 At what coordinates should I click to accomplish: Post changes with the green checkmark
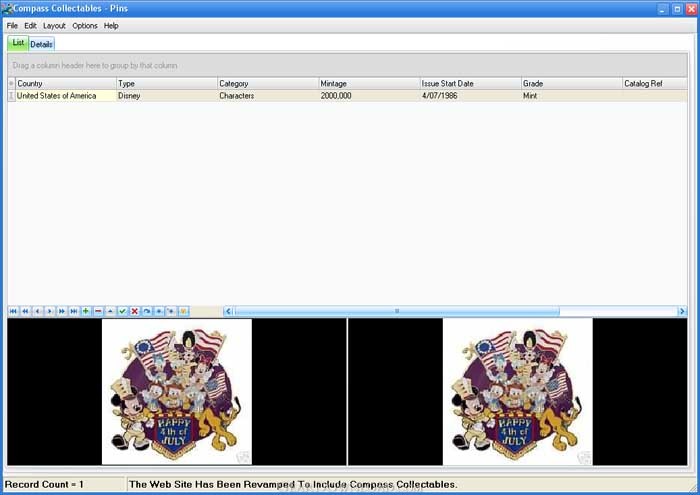[x=122, y=311]
